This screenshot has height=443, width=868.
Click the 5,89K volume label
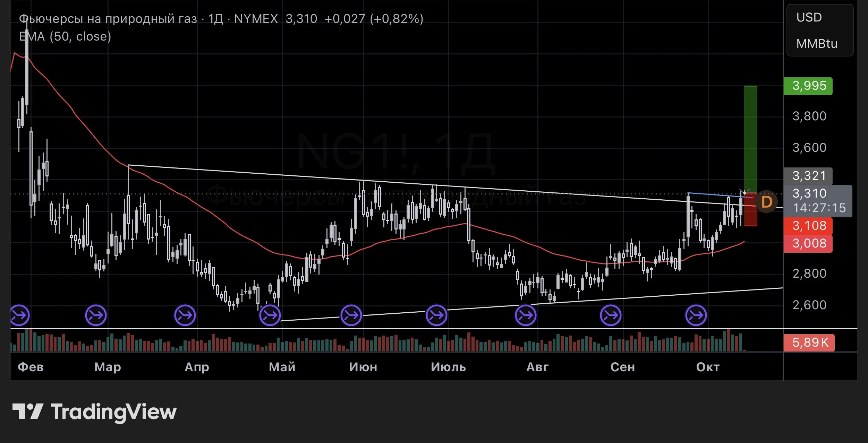click(809, 343)
